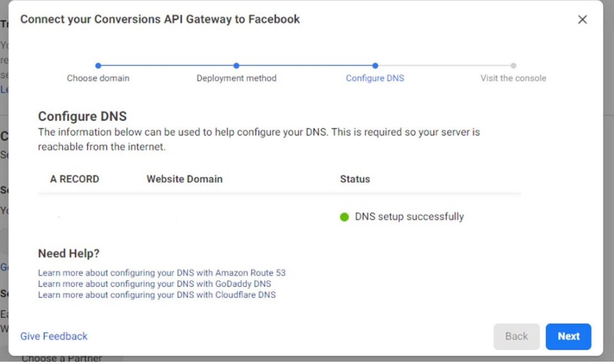Image resolution: width=614 pixels, height=364 pixels.
Task: Select the Deployment method step label
Action: (236, 78)
